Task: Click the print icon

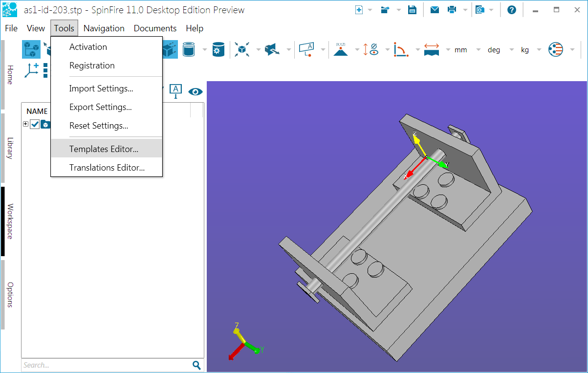Action: click(x=452, y=10)
